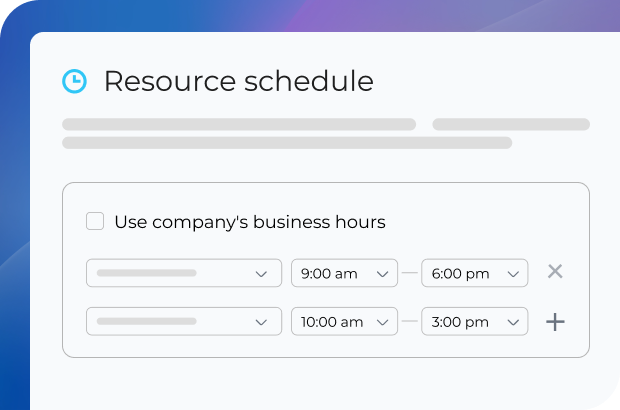This screenshot has height=410, width=620.
Task: Click the chevron arrow on the 9:00 am field
Action: (382, 273)
